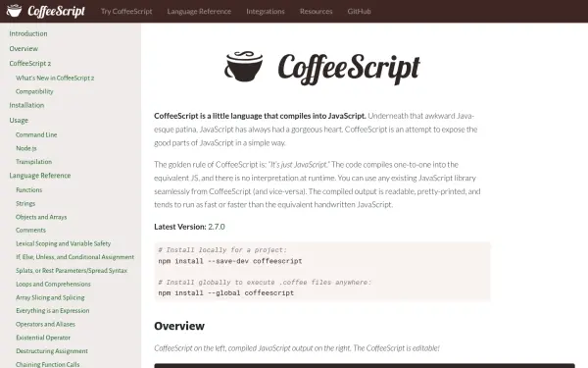
Task: Click the italic 'It's just JavaScript' phrase
Action: [299, 165]
